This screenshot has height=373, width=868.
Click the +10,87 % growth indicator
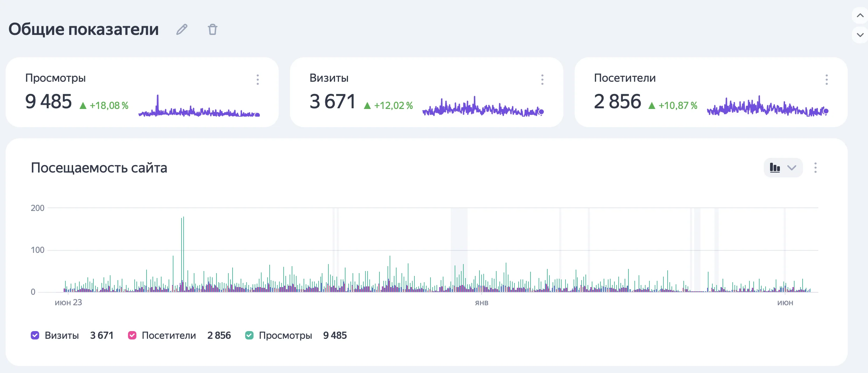(x=673, y=105)
